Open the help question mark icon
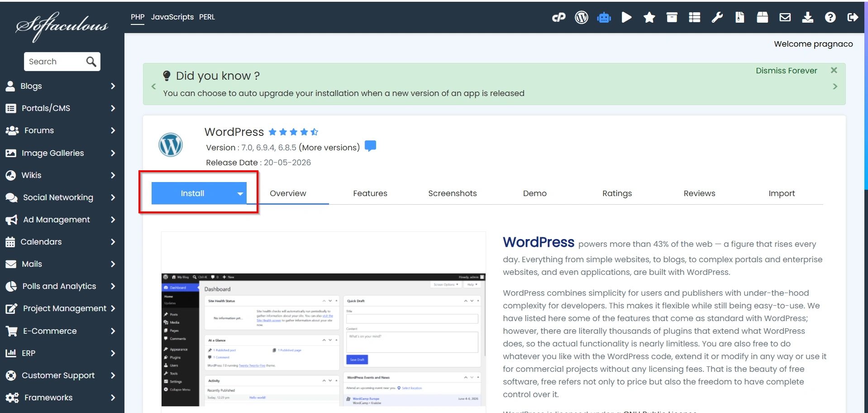868x413 pixels. [830, 17]
